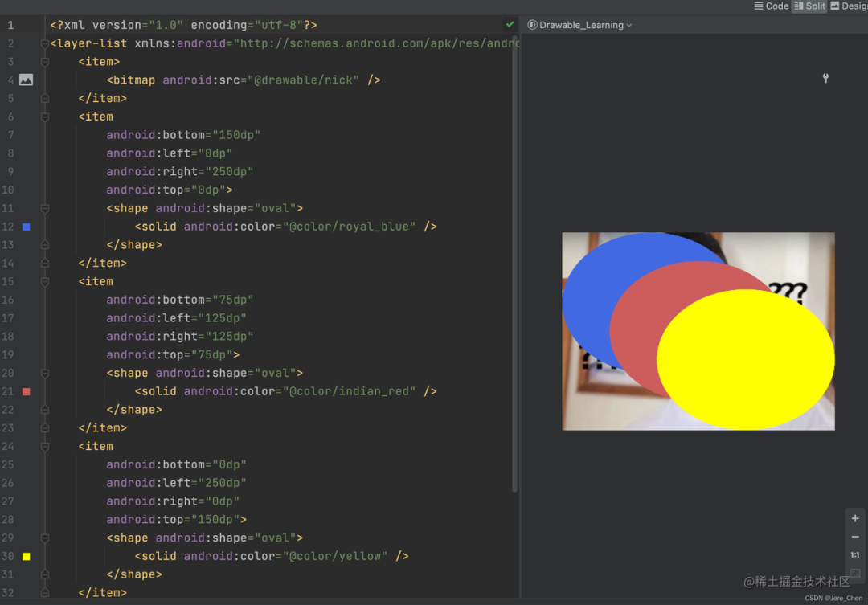Click the green inspection checkmark indicator
This screenshot has height=605, width=868.
coord(509,24)
